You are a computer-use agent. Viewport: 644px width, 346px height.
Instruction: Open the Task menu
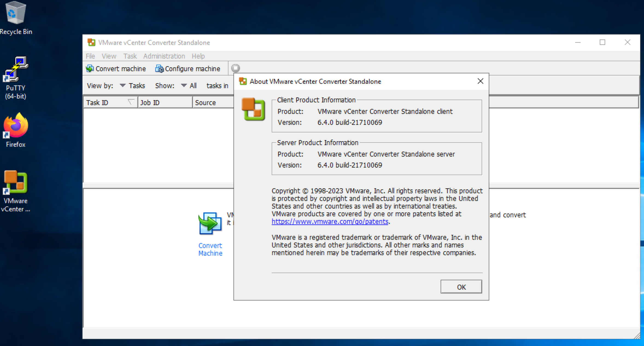pyautogui.click(x=130, y=56)
